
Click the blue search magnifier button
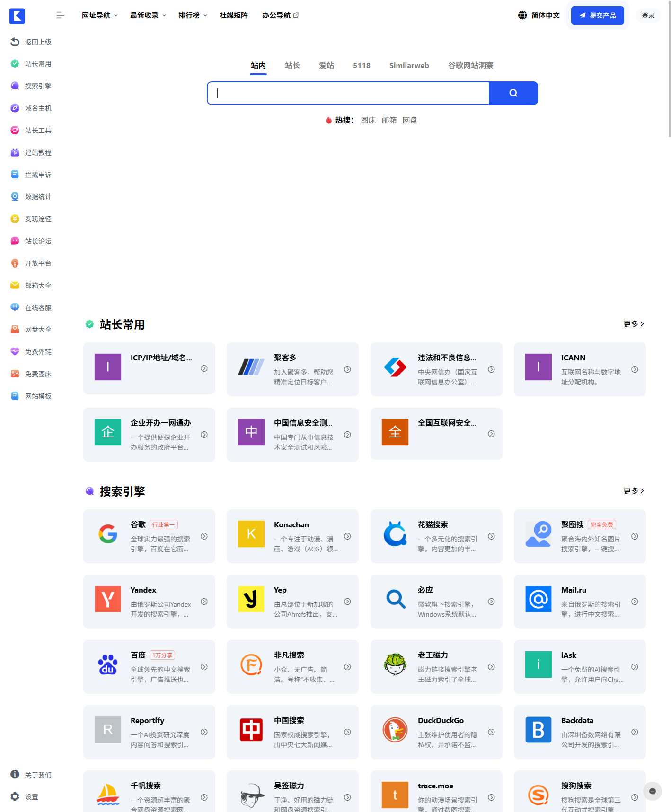click(x=513, y=93)
